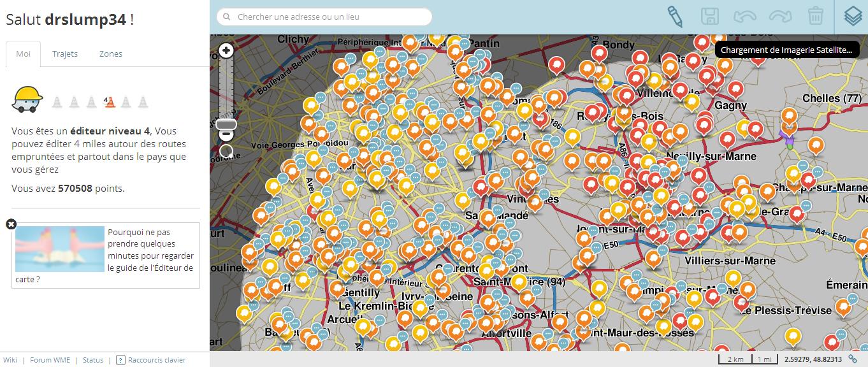
Task: Open the Status link
Action: pyautogui.click(x=93, y=360)
